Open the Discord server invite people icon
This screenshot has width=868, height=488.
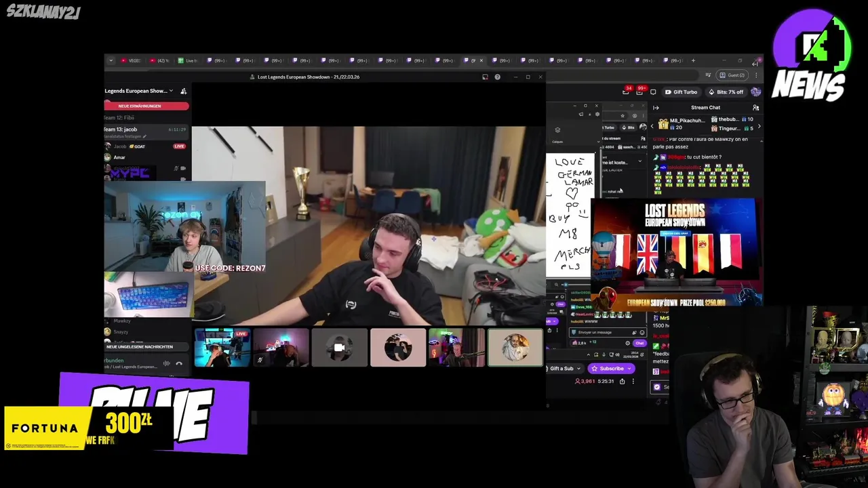183,91
